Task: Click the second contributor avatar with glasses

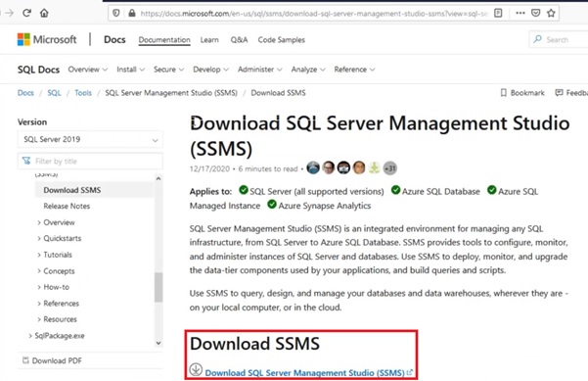Action: (x=329, y=167)
